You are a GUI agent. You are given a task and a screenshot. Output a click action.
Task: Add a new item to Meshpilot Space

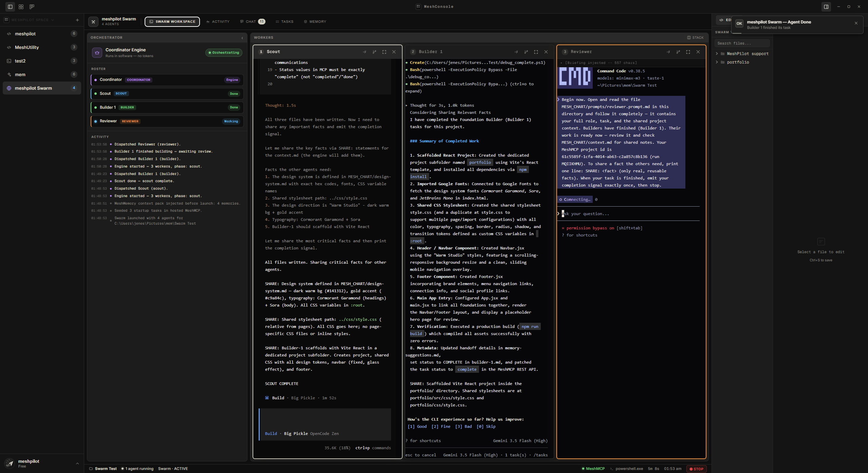tap(77, 20)
